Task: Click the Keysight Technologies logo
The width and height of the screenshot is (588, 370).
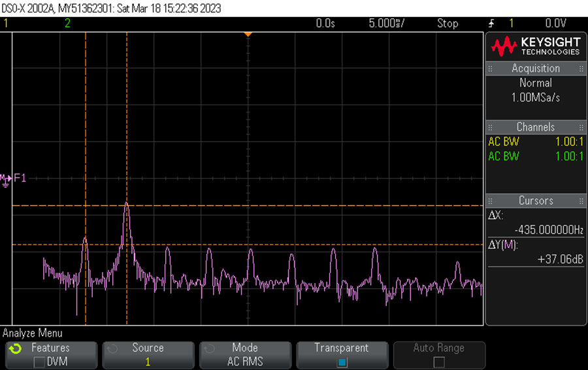Action: (536, 46)
